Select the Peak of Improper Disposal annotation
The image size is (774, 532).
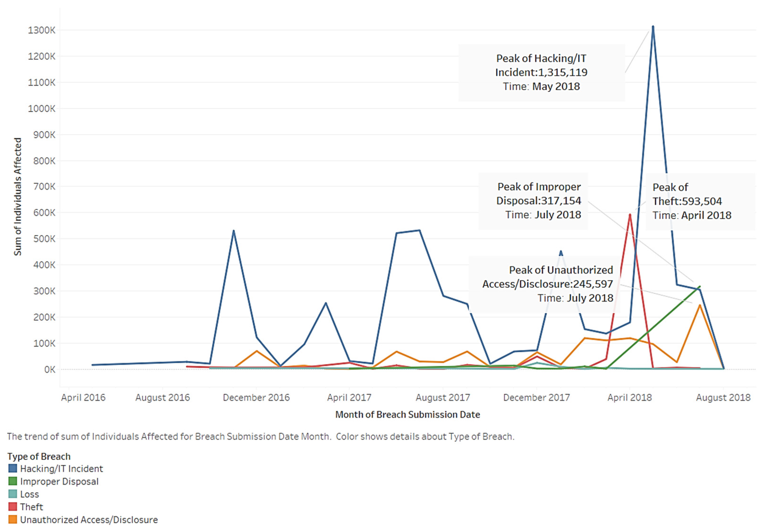point(539,201)
